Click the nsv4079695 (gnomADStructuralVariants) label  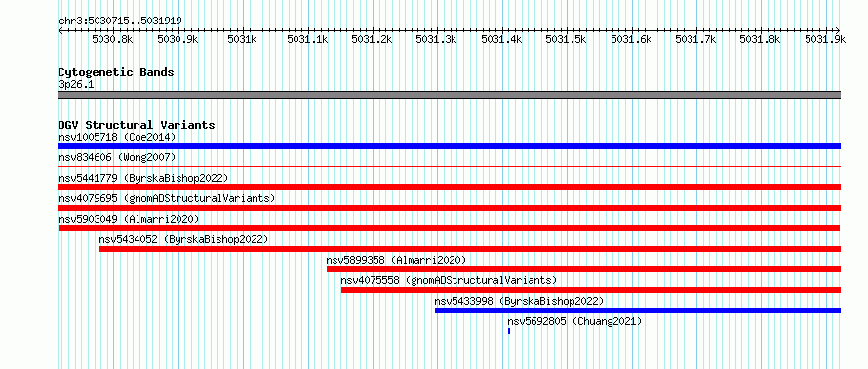(167, 198)
